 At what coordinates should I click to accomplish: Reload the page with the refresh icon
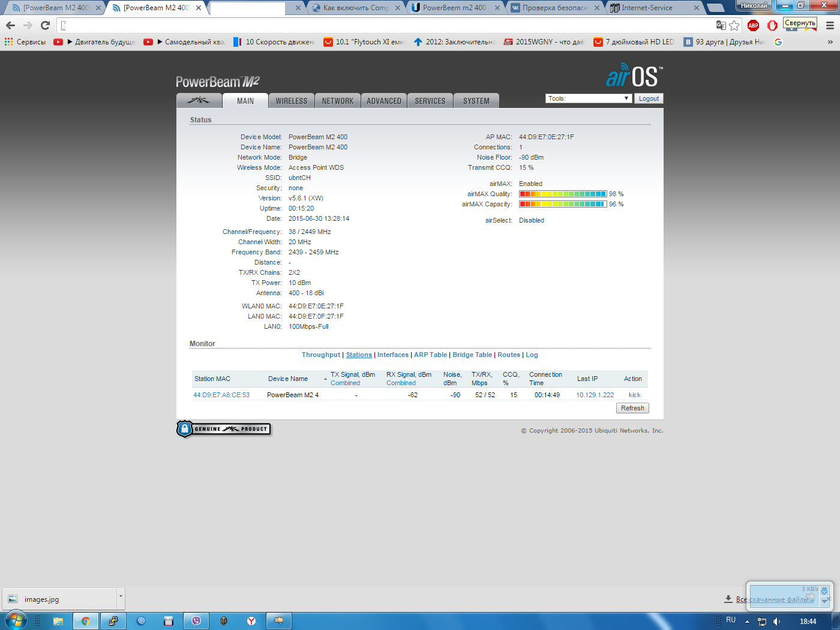pyautogui.click(x=45, y=25)
